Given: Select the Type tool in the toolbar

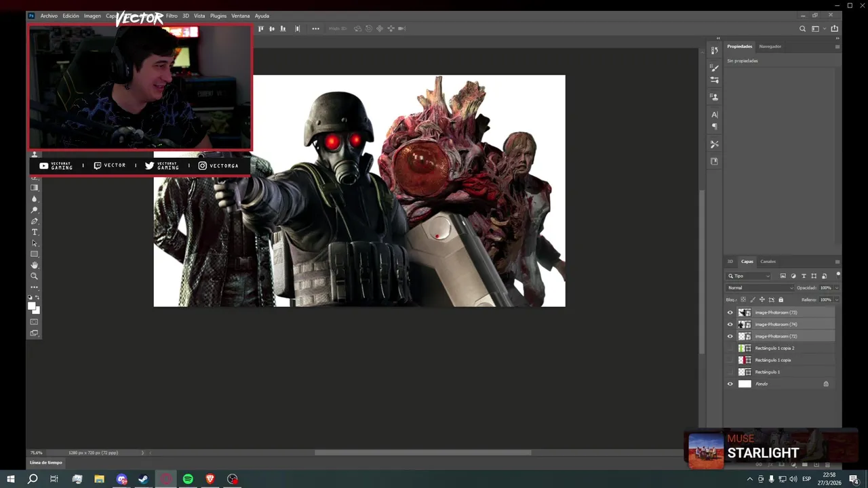Looking at the screenshot, I should click(35, 232).
